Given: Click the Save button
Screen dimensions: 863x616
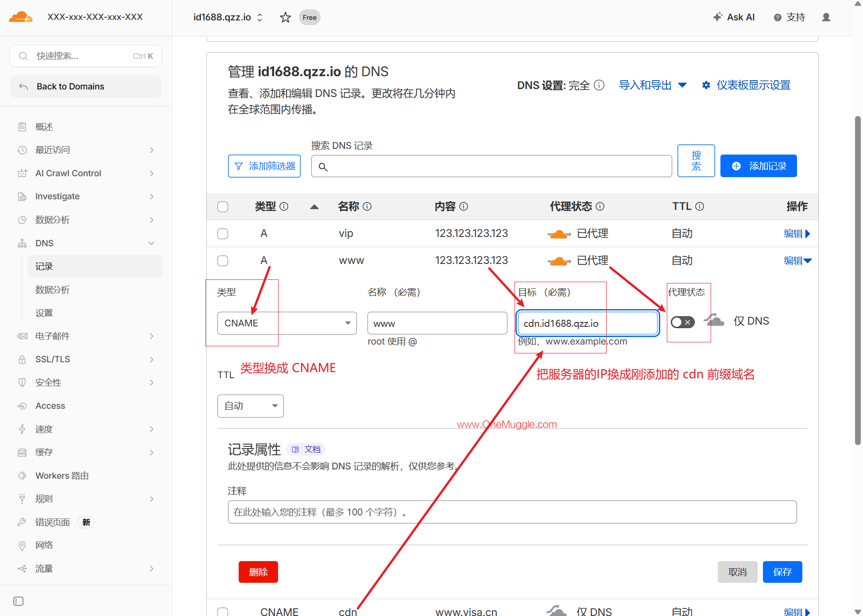Looking at the screenshot, I should pyautogui.click(x=782, y=572).
